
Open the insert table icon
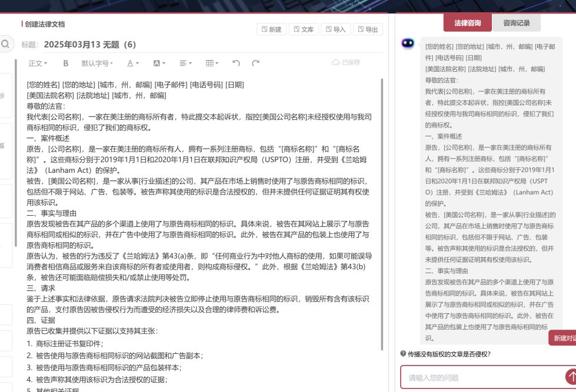pos(210,63)
